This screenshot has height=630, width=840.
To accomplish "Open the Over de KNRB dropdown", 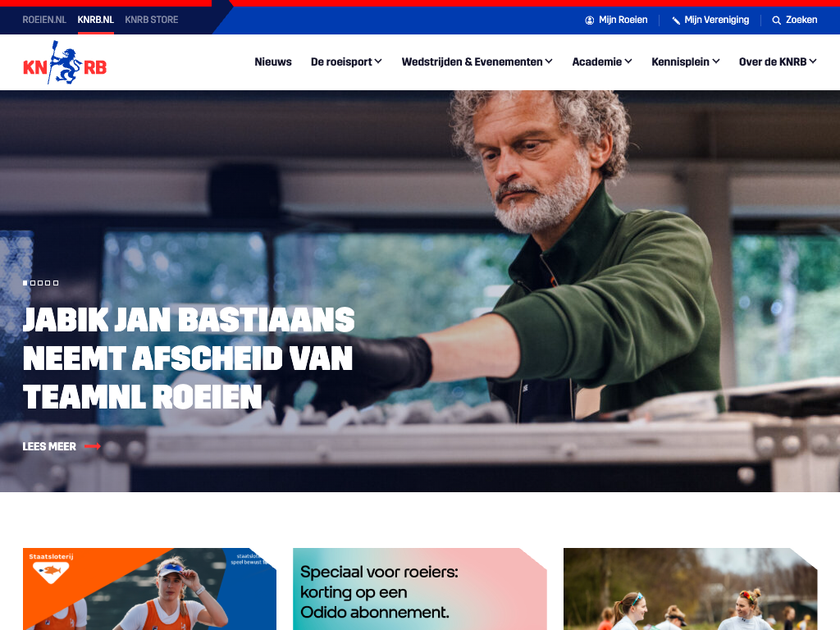I will 778,62.
